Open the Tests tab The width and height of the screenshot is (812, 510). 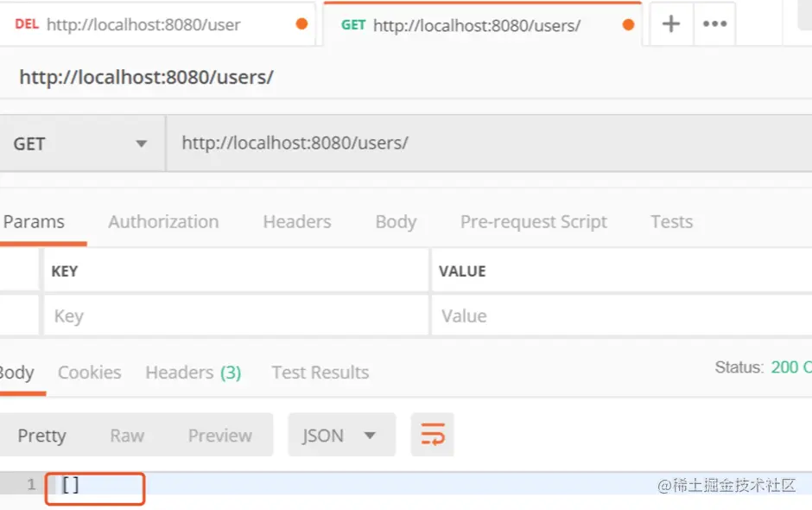[672, 222]
